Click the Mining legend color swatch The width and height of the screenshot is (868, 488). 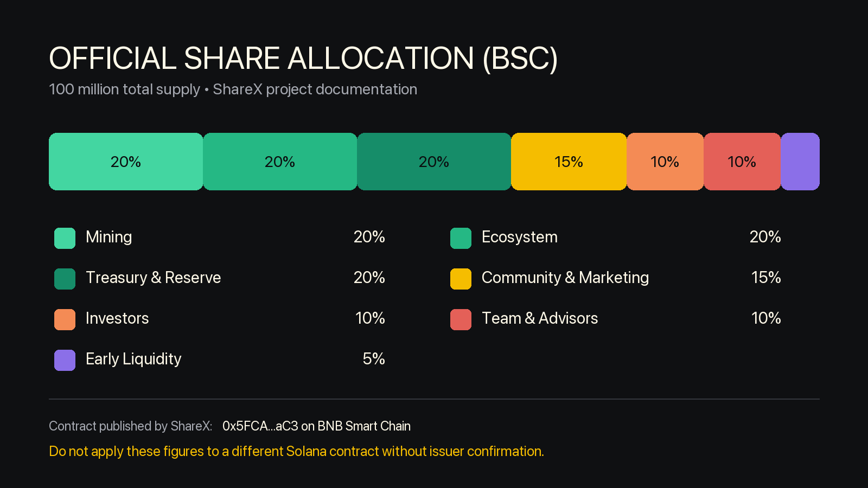(x=65, y=238)
